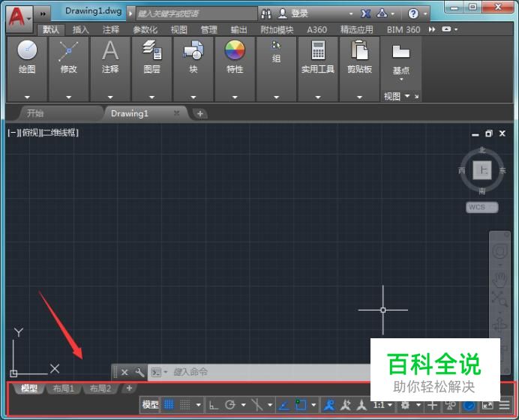Toggle ortho mode in status bar
Image resolution: width=519 pixels, height=420 pixels.
click(214, 405)
